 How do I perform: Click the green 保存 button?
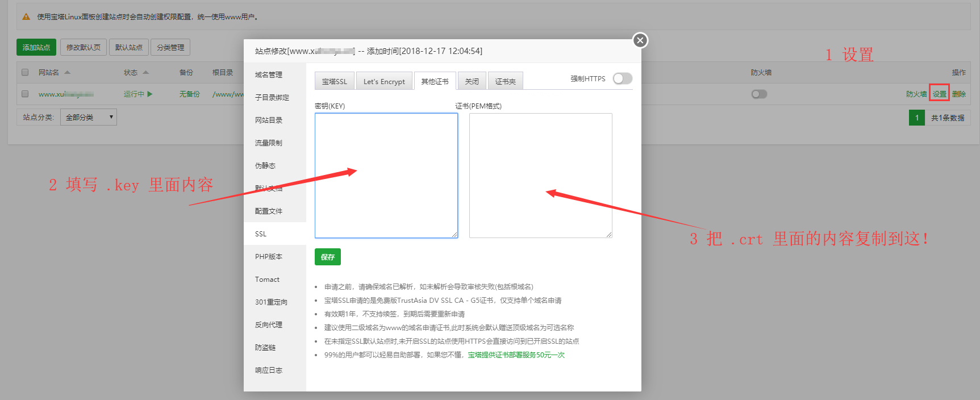point(328,257)
